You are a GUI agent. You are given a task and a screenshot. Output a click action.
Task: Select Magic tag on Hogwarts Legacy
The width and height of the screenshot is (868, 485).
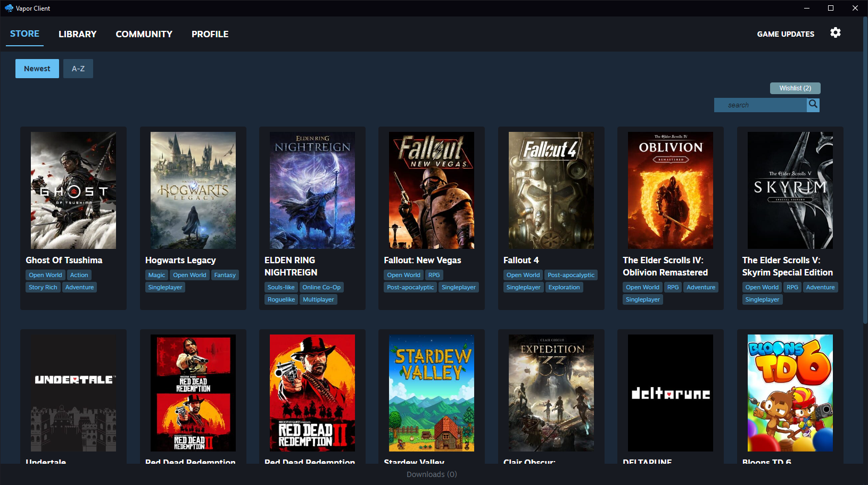point(156,275)
